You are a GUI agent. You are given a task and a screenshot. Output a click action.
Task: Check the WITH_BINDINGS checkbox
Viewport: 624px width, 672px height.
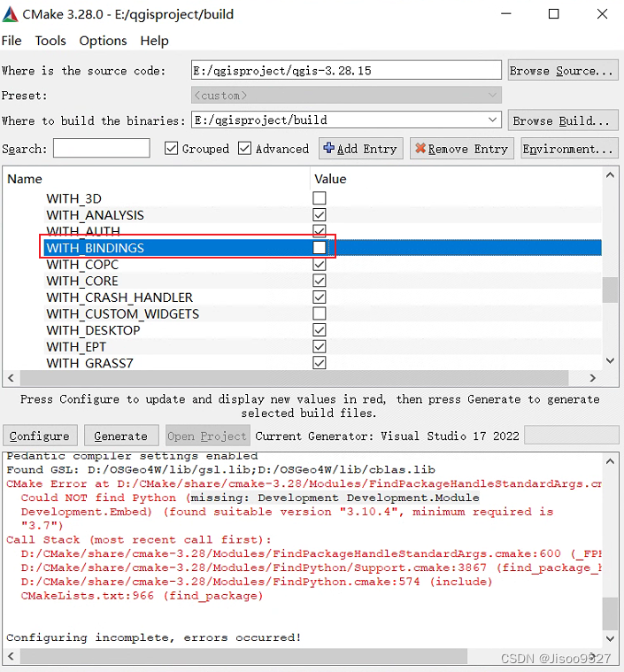(320, 247)
